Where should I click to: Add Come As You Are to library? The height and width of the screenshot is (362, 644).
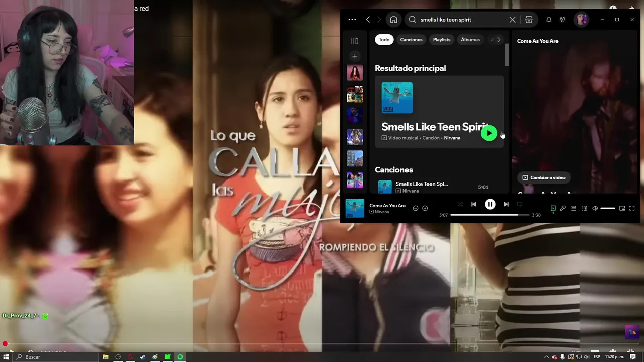click(425, 208)
